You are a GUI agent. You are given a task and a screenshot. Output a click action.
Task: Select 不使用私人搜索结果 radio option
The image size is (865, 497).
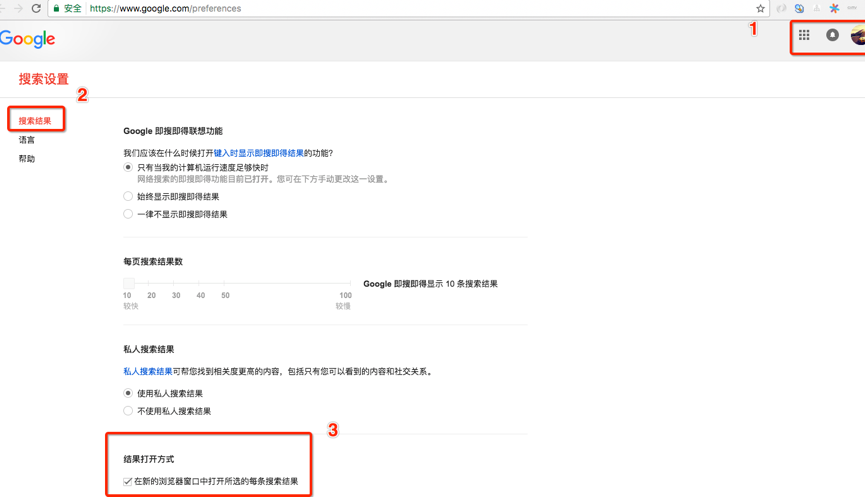point(128,410)
